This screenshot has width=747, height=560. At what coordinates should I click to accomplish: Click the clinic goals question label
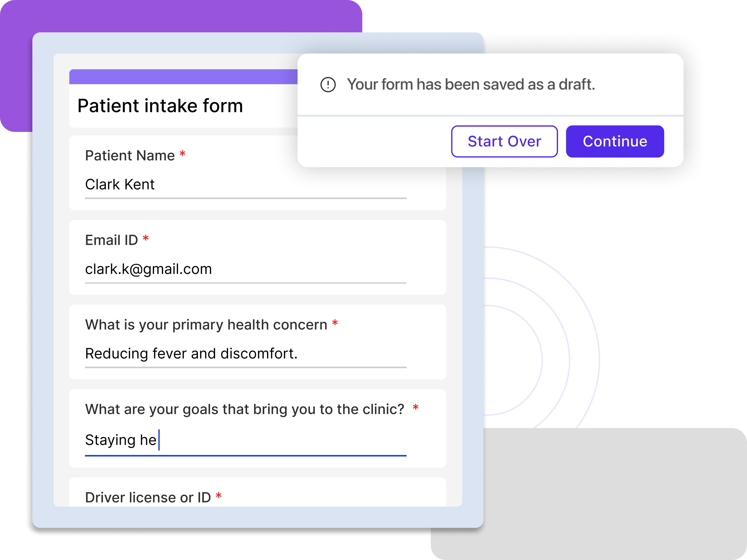(x=245, y=409)
